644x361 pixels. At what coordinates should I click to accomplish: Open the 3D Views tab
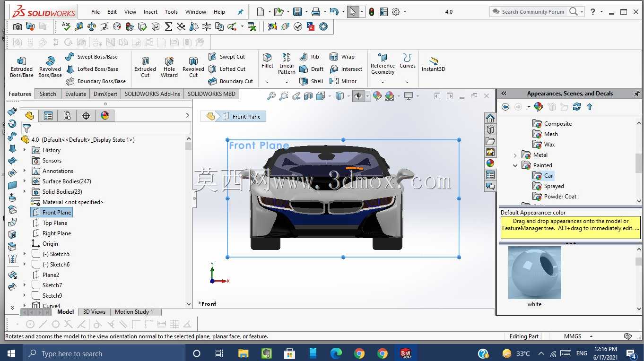click(94, 312)
